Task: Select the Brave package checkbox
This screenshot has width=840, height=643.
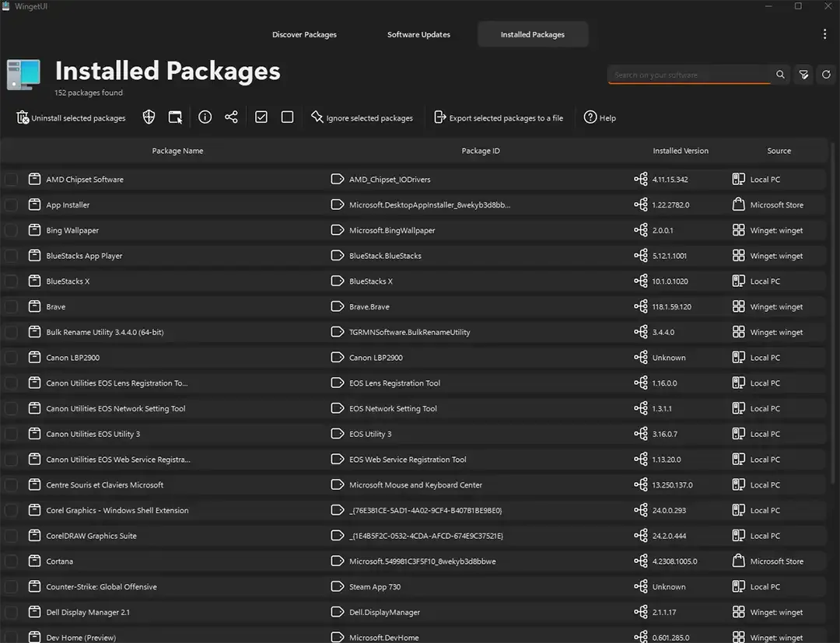Action: (11, 306)
